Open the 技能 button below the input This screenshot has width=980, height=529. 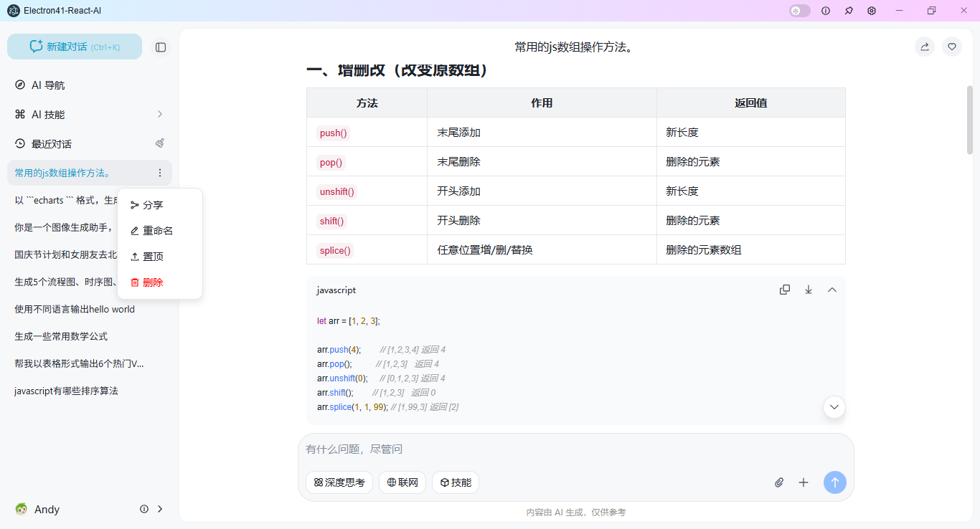(x=456, y=482)
